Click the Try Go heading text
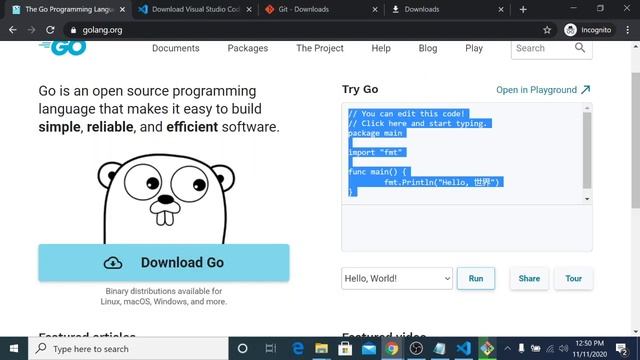 pyautogui.click(x=360, y=89)
